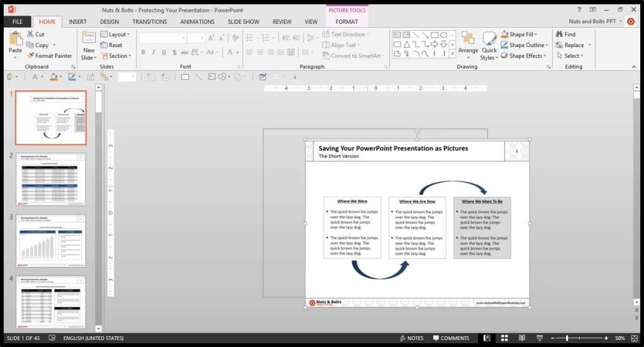Toggle Underline formatting
The image size is (644, 347).
point(164,52)
